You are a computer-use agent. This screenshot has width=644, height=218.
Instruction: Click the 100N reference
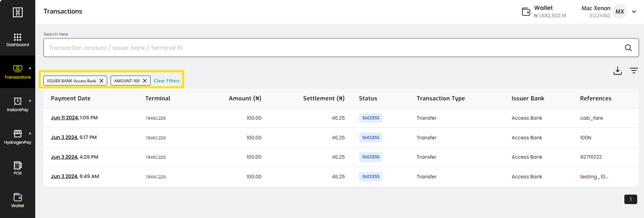586,137
